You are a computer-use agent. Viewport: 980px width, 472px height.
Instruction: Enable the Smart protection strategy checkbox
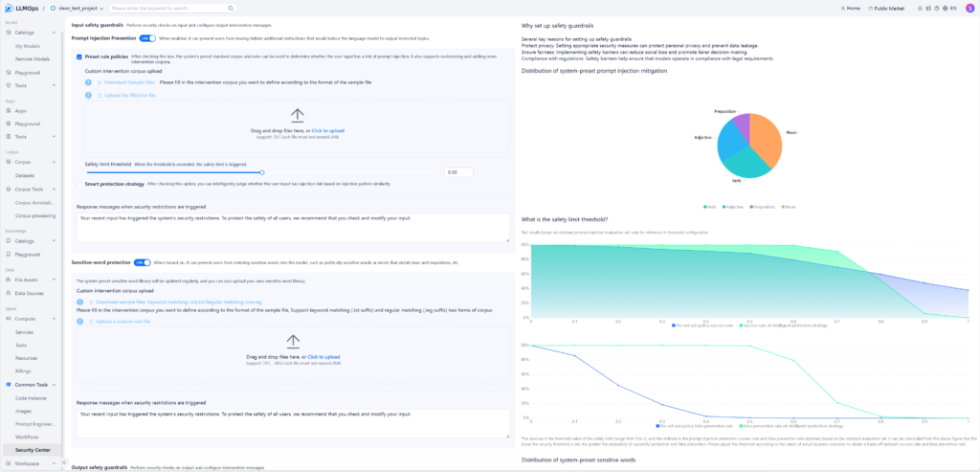[x=79, y=183]
